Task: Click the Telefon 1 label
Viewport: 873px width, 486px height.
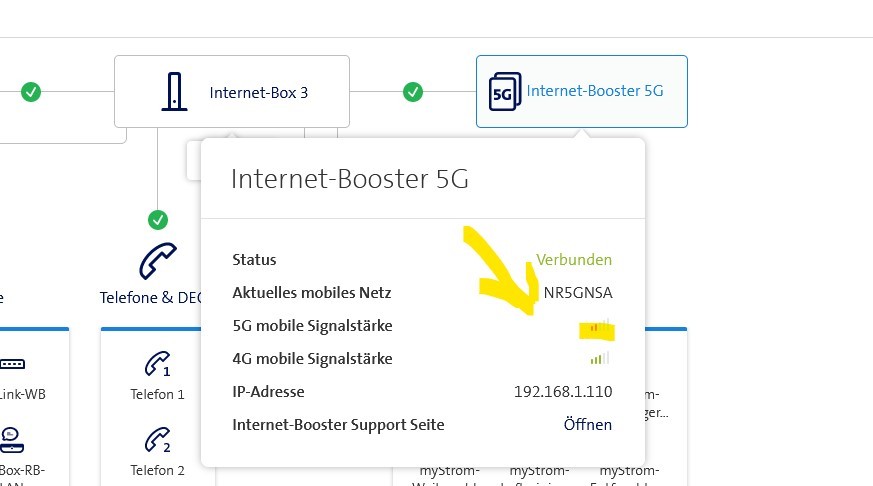Action: point(157,394)
